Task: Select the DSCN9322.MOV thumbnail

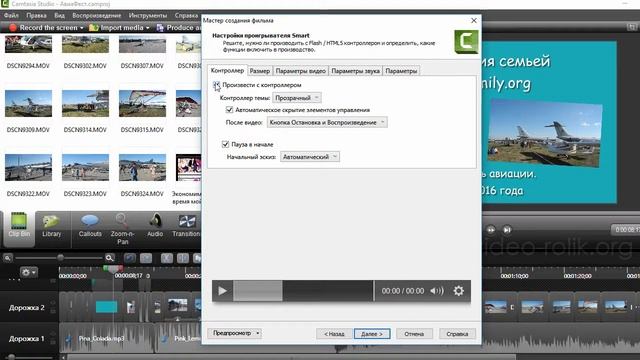Action: click(29, 167)
